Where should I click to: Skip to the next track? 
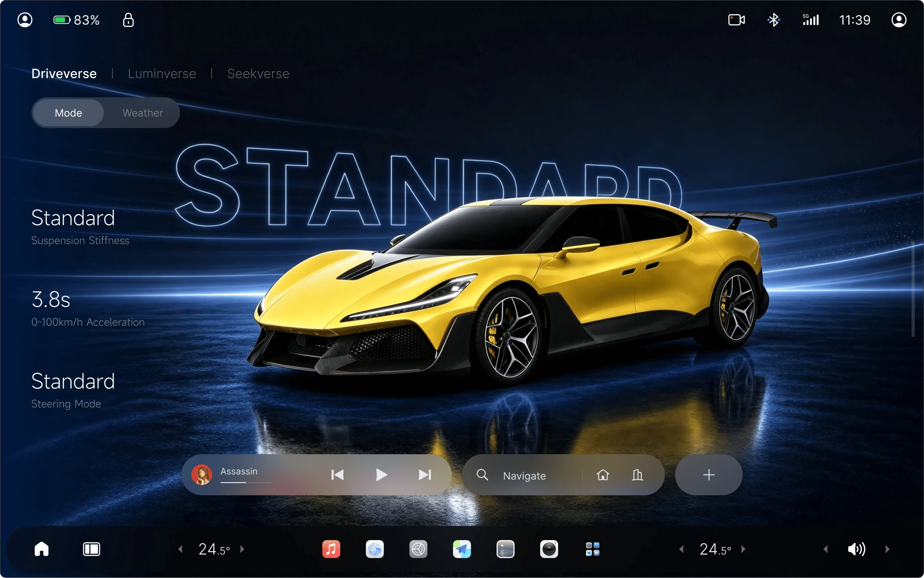tap(425, 475)
